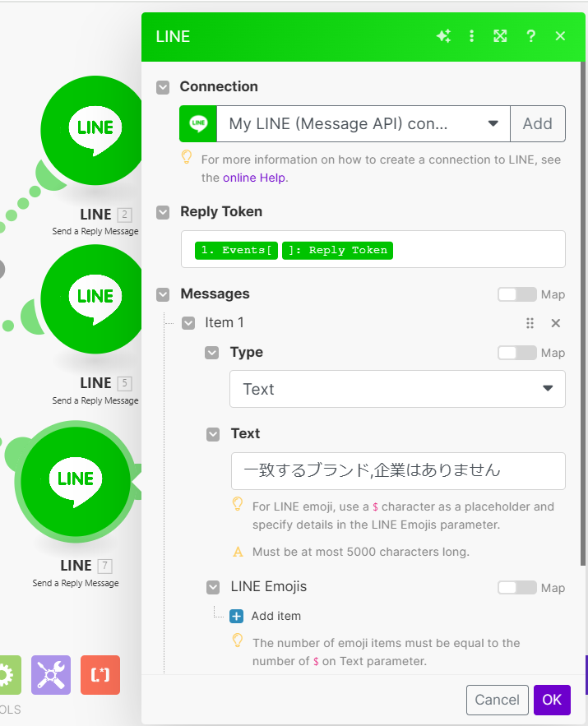588x726 pixels.
Task: Open the AI assistant sparkle icon
Action: pyautogui.click(x=443, y=36)
